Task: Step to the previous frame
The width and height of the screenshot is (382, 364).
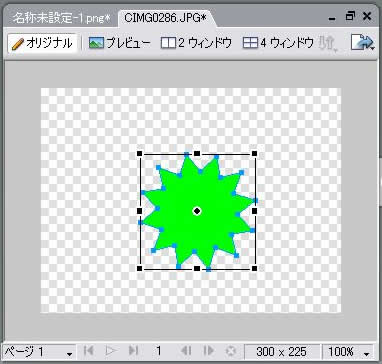Action: [x=186, y=351]
